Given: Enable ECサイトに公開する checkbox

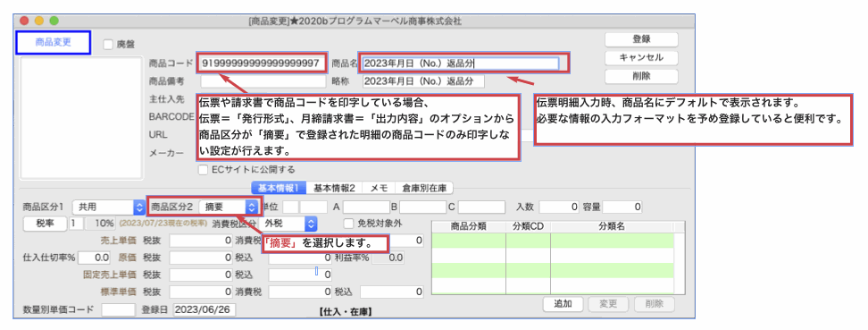Looking at the screenshot, I should [204, 170].
